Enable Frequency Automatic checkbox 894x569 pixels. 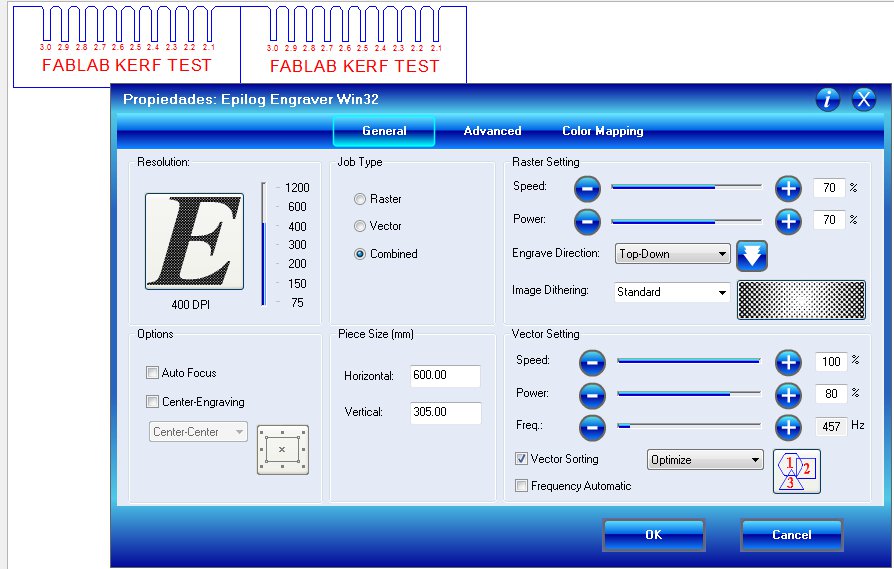(x=521, y=486)
